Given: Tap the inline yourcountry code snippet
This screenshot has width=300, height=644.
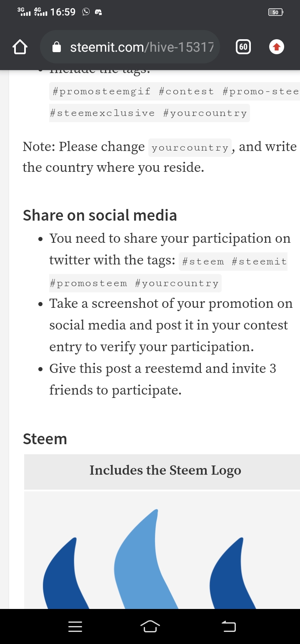Looking at the screenshot, I should [190, 148].
